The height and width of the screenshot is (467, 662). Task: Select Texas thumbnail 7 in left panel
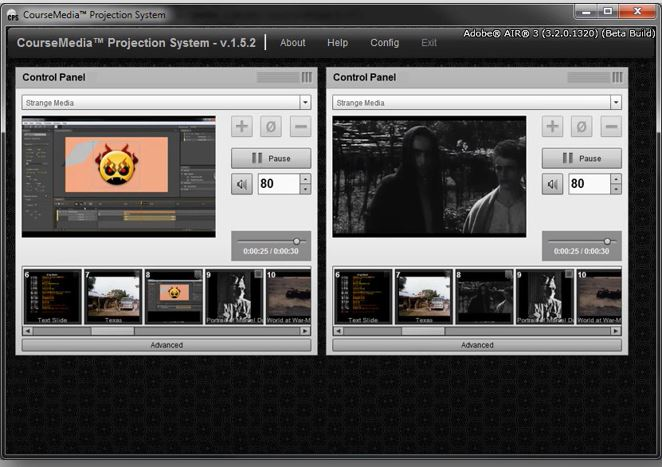pos(113,297)
